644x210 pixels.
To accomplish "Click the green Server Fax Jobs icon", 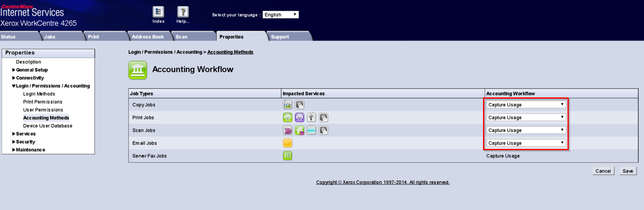I will pyautogui.click(x=287, y=156).
